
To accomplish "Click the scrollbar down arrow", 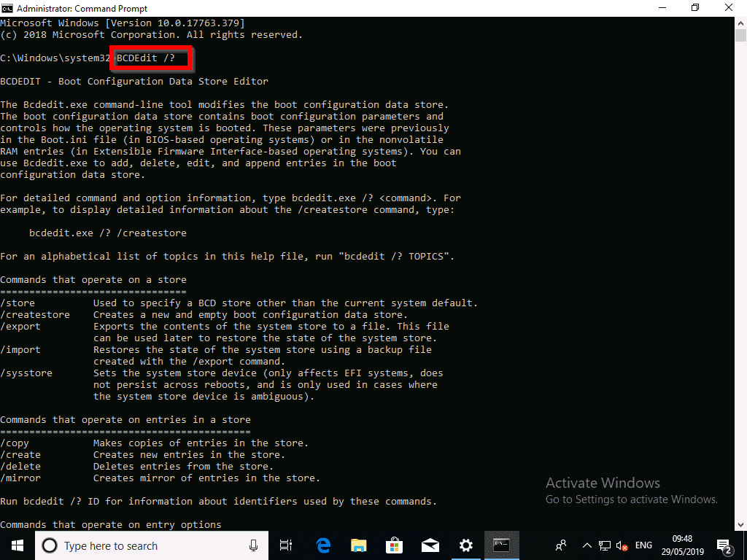I will (740, 525).
